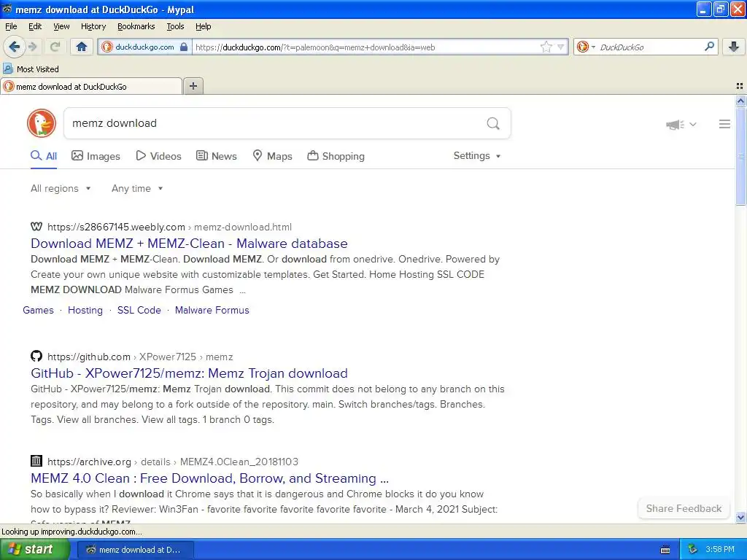
Task: Click the tab groups grid icon
Action: [x=740, y=86]
